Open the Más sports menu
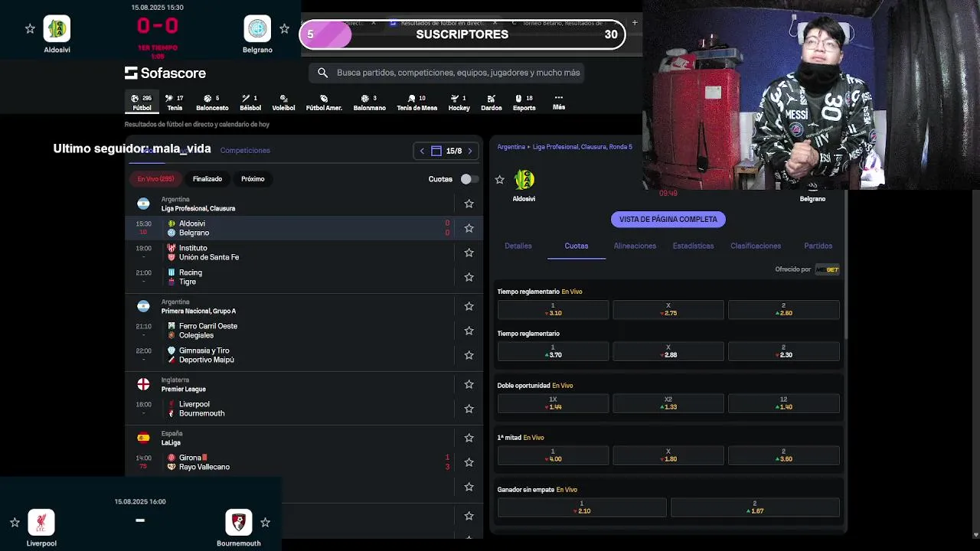980x551 pixels. point(559,103)
